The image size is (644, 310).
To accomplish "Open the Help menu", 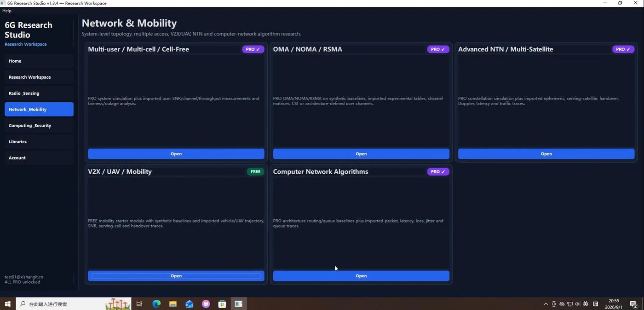I will pos(7,11).
